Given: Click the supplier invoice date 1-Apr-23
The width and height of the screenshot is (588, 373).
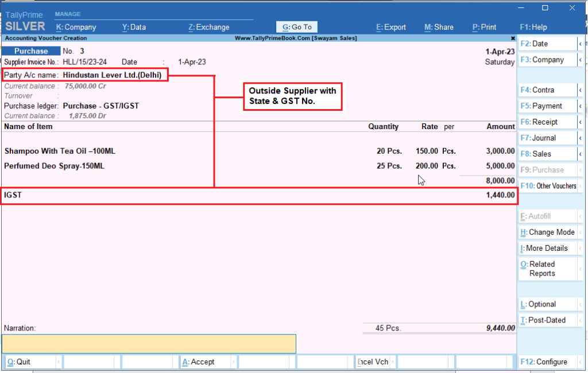Looking at the screenshot, I should 192,62.
